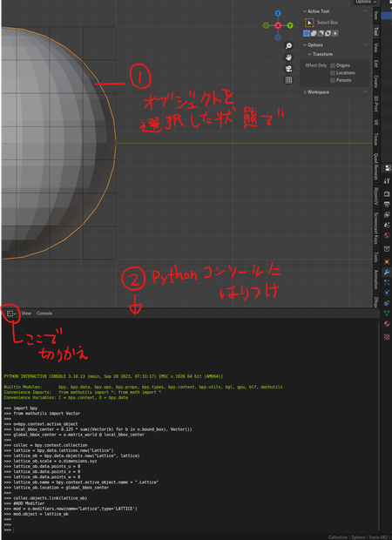
Task: Toggle the camera view icon
Action: coord(288,69)
